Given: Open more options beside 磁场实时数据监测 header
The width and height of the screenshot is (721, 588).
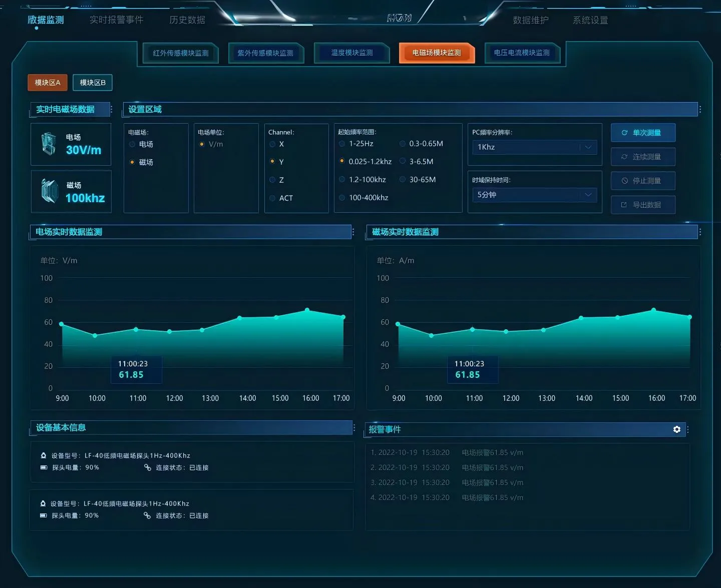Looking at the screenshot, I should pos(700,232).
